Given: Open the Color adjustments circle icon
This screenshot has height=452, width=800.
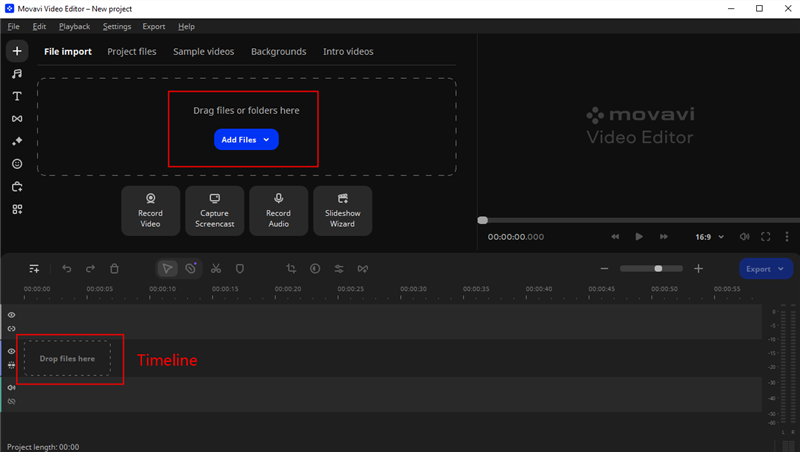Looking at the screenshot, I should click(315, 269).
